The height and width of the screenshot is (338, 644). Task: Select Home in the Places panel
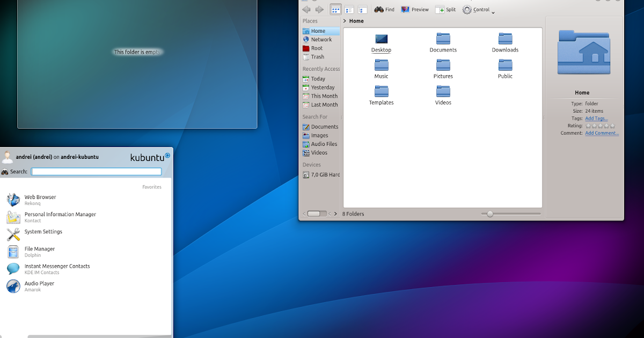[321, 31]
